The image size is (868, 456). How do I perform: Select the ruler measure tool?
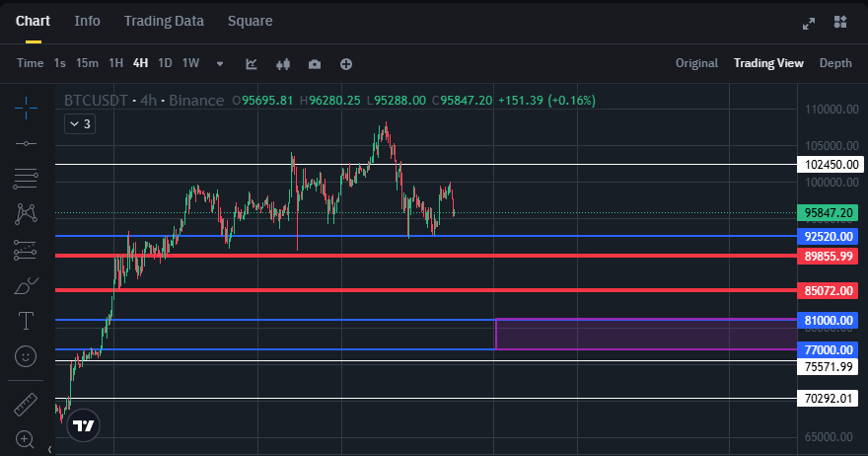(26, 405)
